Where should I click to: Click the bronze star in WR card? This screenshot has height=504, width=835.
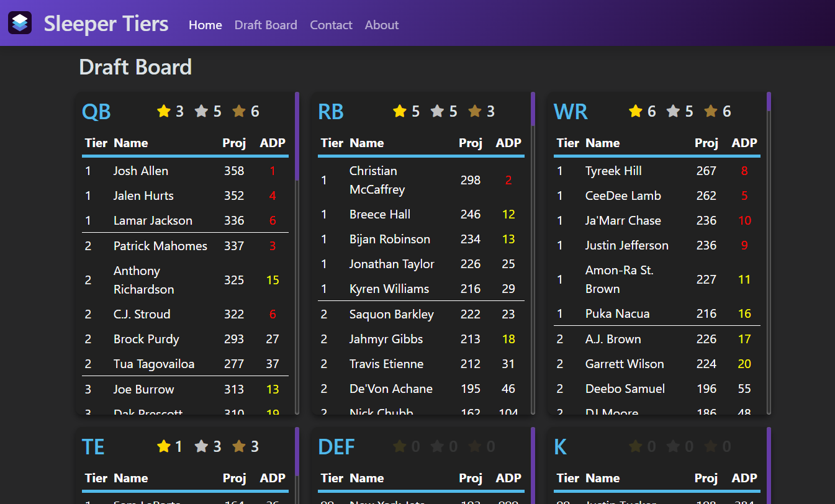[x=711, y=111]
